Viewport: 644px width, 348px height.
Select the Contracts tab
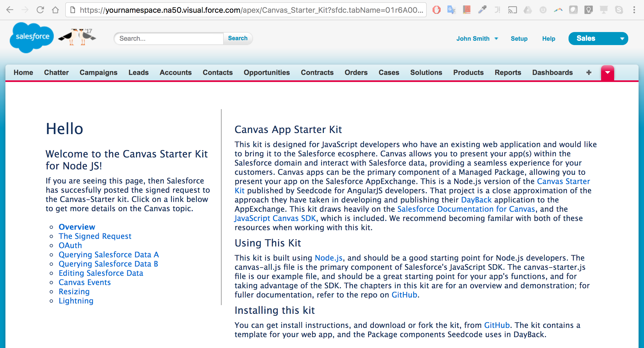tap(317, 72)
